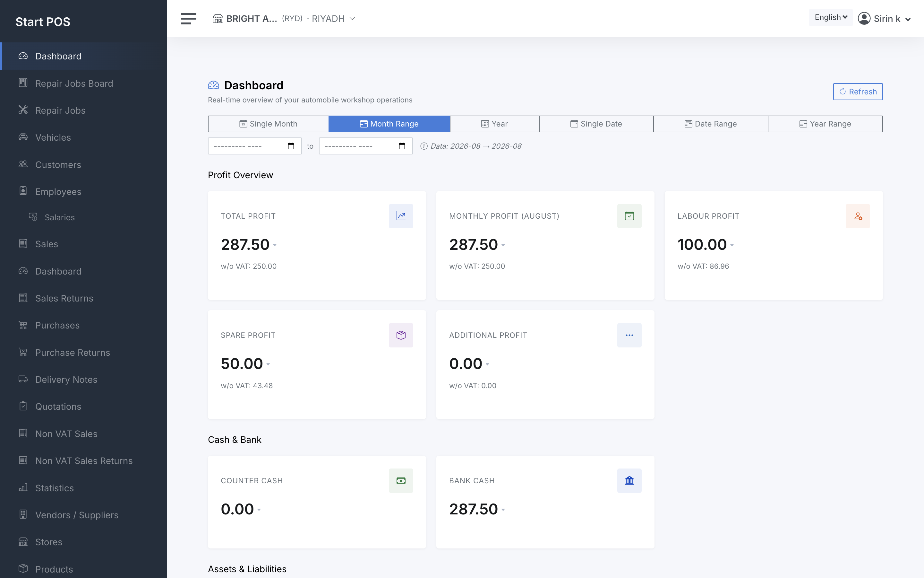Select the Month Range tab

(x=389, y=124)
